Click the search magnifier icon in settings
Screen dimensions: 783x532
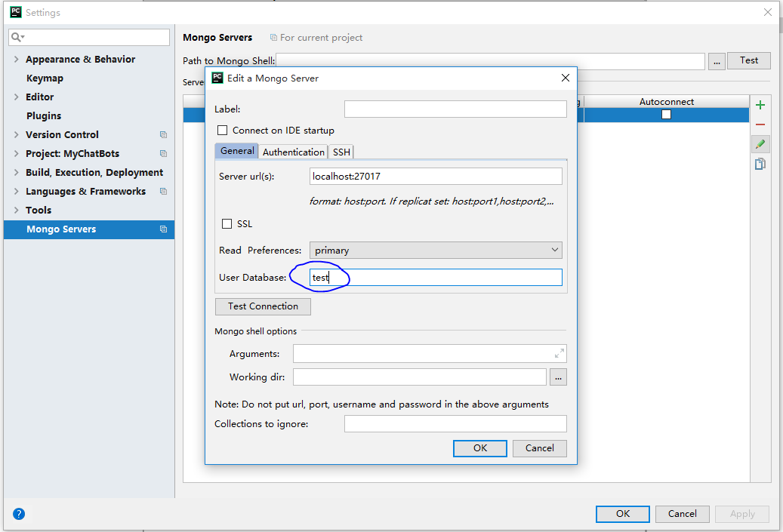(17, 37)
